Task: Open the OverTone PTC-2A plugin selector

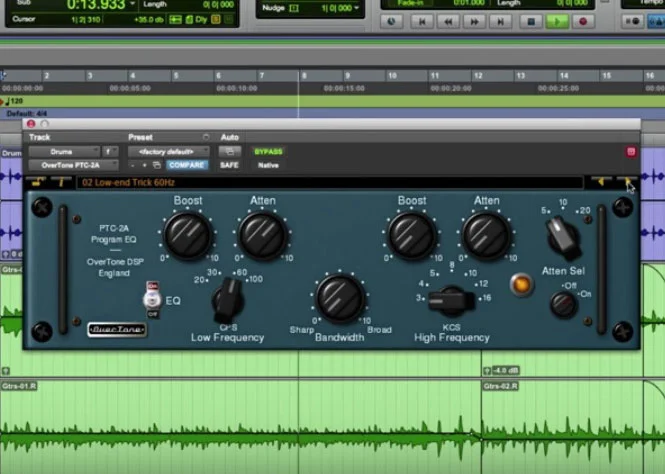Action: pyautogui.click(x=73, y=165)
